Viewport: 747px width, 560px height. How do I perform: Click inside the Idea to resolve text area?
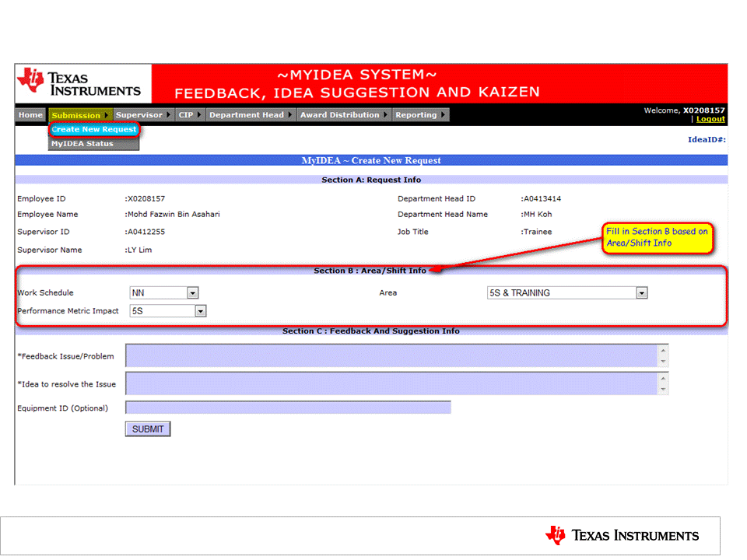(x=391, y=383)
